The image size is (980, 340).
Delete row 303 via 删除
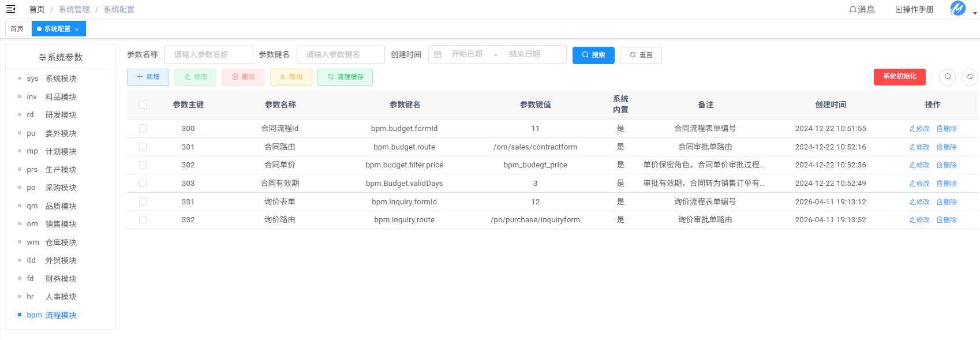(x=947, y=184)
